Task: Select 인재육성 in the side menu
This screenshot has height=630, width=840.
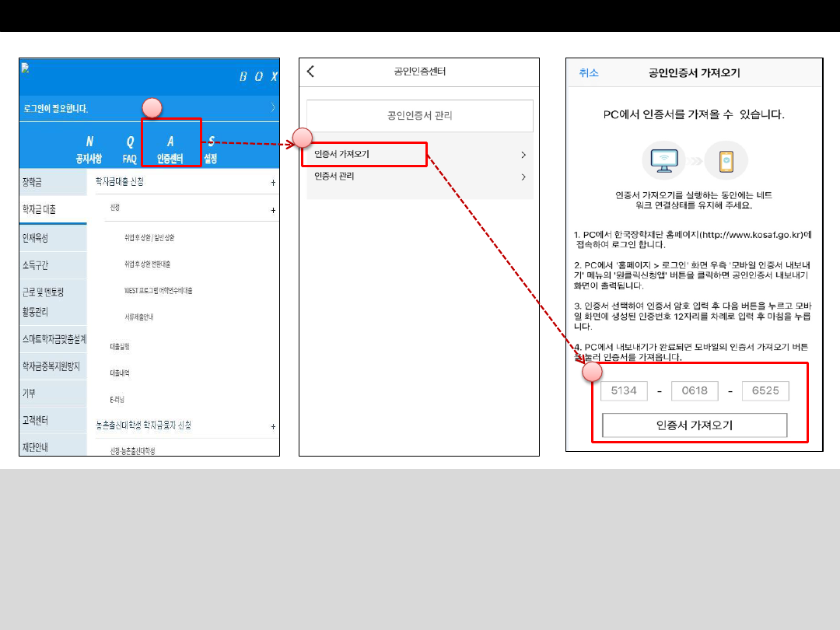Action: coord(53,238)
